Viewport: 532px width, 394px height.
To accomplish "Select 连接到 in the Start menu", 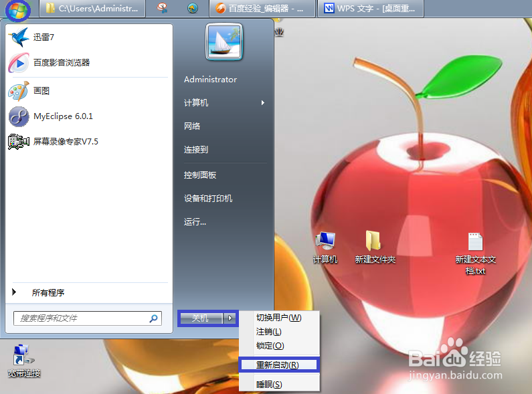I will pyautogui.click(x=196, y=150).
